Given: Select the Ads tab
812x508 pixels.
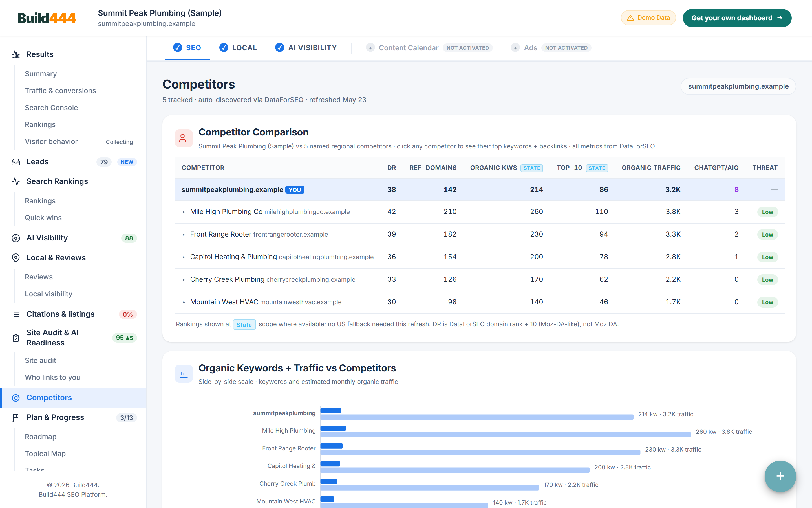Looking at the screenshot, I should pos(551,48).
